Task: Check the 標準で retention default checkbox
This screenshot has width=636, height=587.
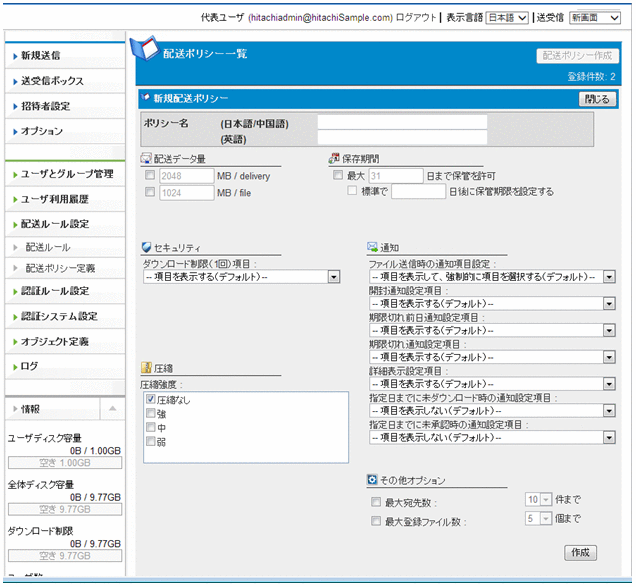Action: 352,190
